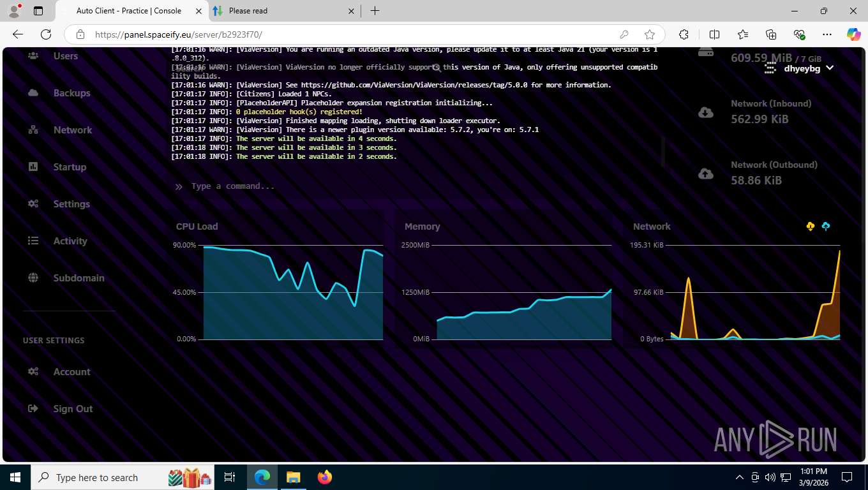Show hidden system tray icons

click(x=740, y=477)
